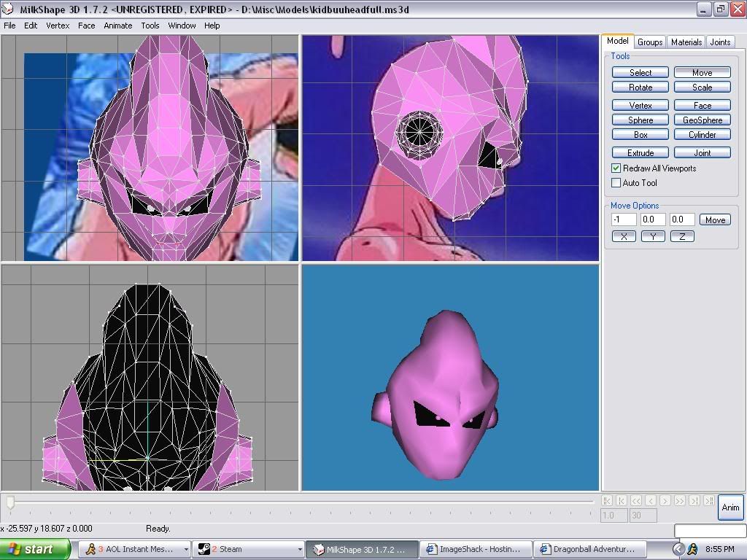Click the side view viewport with eye sphere
This screenshot has width=747, height=560.
(x=450, y=148)
